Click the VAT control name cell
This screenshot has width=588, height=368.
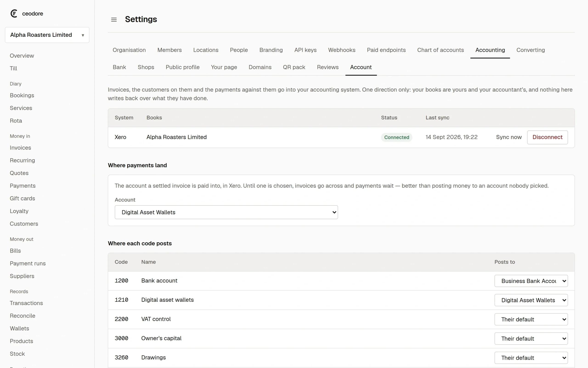(x=156, y=319)
